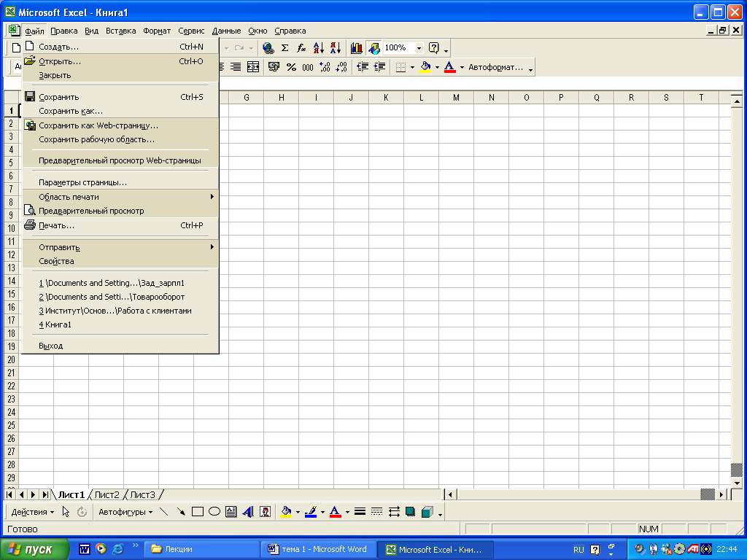This screenshot has width=747, height=560.
Task: Apply drawing toolbar Line Color
Action: click(311, 512)
